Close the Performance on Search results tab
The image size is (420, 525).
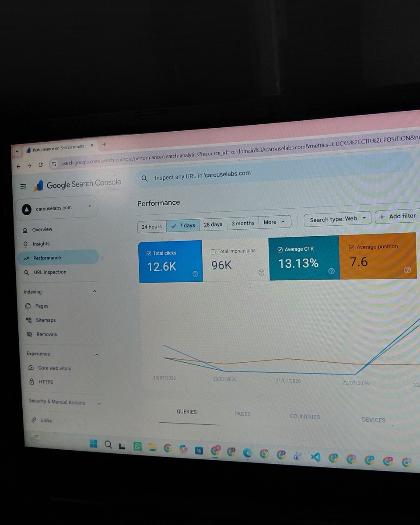click(92, 146)
